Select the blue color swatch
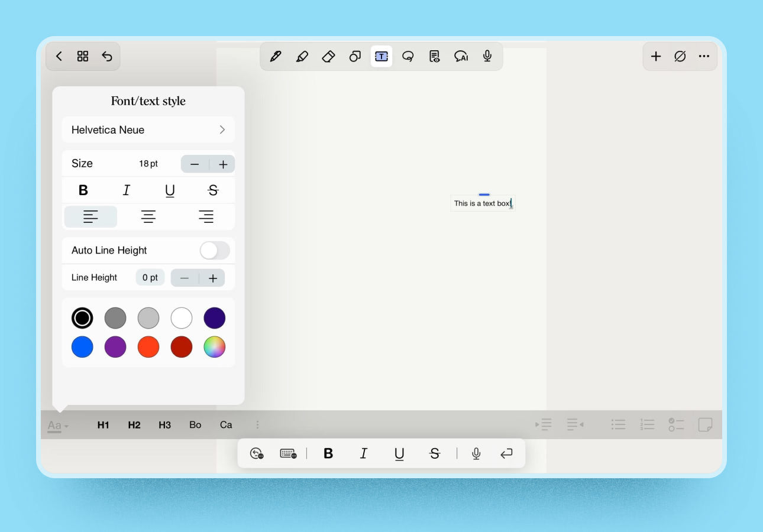763x532 pixels. coord(82,347)
